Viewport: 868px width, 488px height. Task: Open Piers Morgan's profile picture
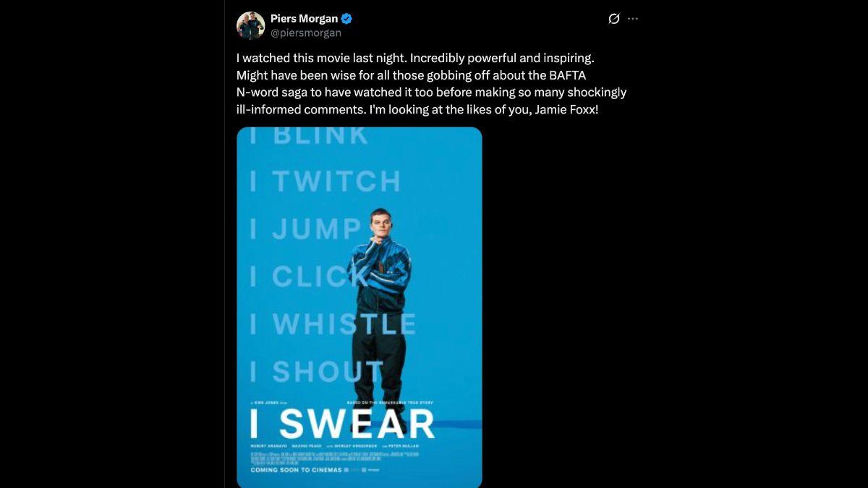250,25
